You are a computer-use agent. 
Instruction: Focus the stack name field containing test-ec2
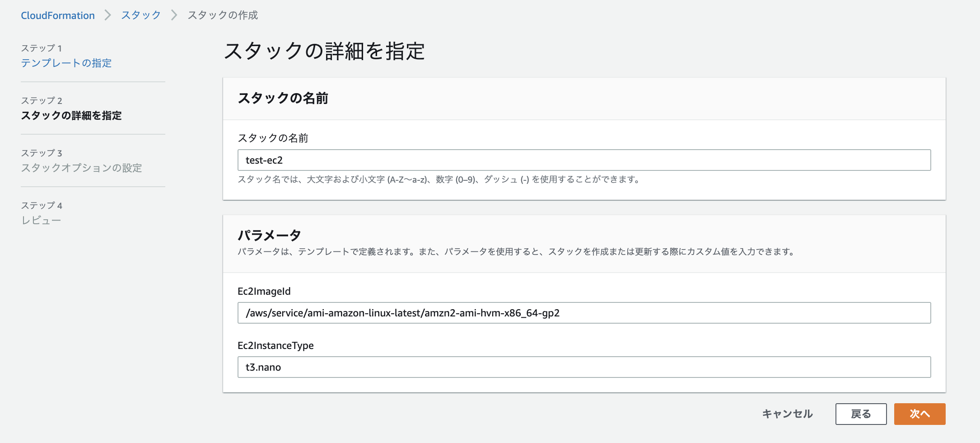coord(584,160)
